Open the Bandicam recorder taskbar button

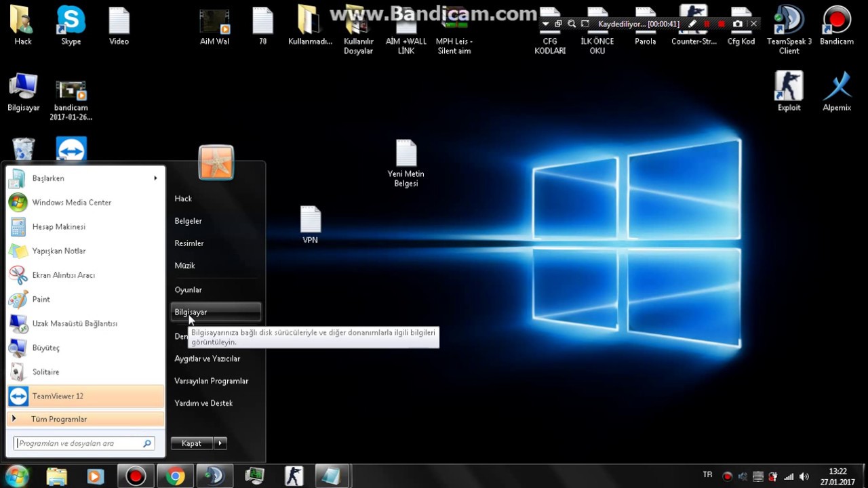pos(136,476)
